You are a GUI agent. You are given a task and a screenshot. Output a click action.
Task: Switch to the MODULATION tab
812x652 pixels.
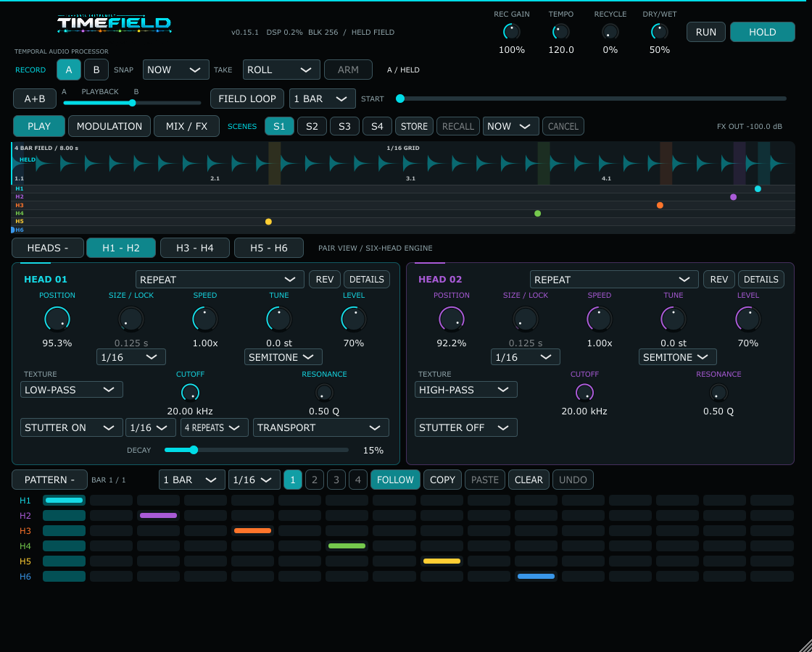click(109, 126)
